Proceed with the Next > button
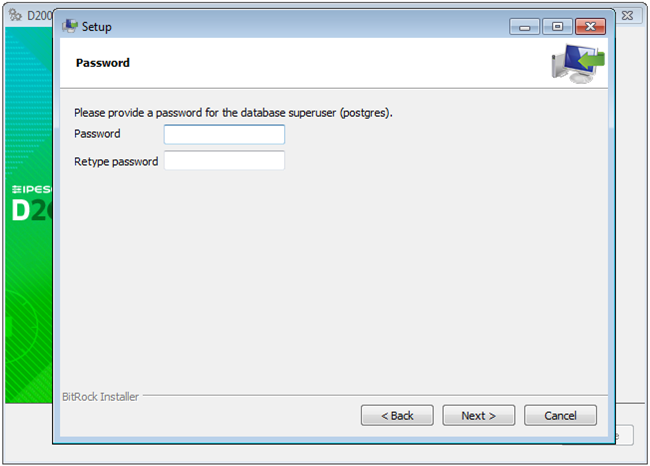 [479, 415]
